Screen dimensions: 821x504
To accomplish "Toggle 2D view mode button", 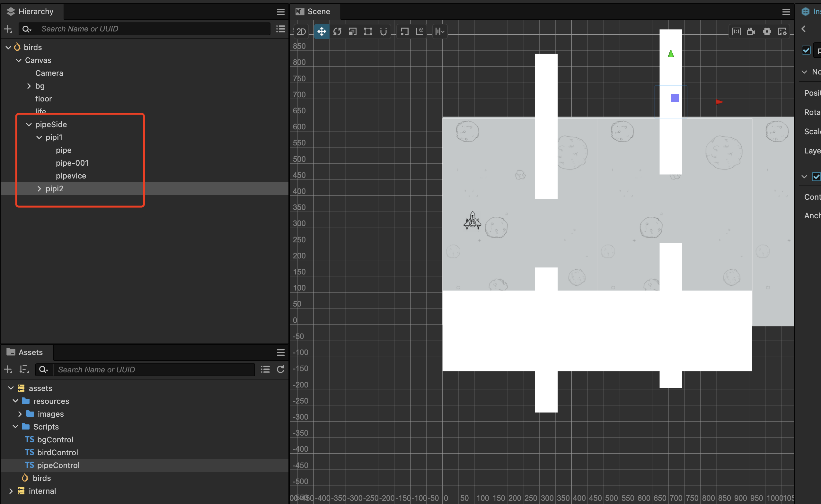I will point(301,31).
